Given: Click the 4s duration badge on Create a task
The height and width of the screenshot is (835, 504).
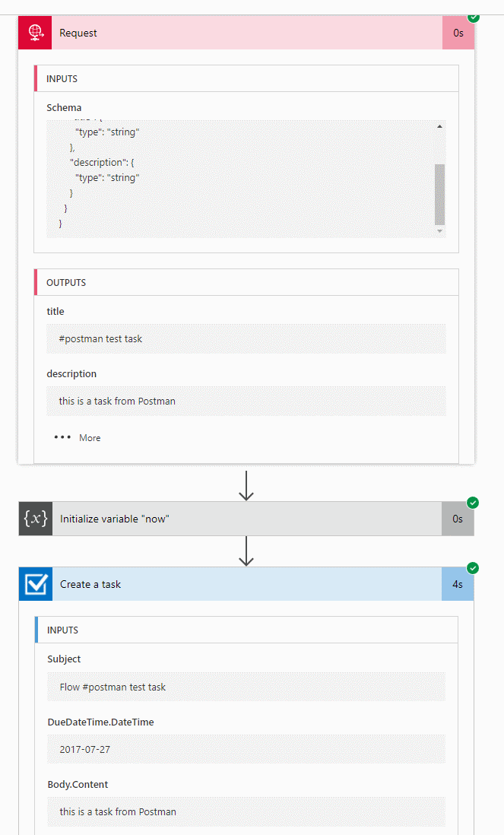Looking at the screenshot, I should tap(458, 584).
